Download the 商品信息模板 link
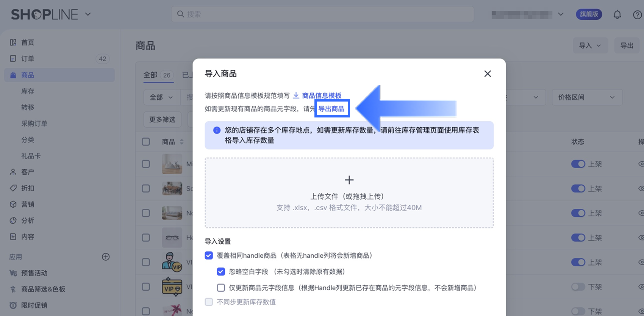644x316 pixels. click(x=322, y=95)
